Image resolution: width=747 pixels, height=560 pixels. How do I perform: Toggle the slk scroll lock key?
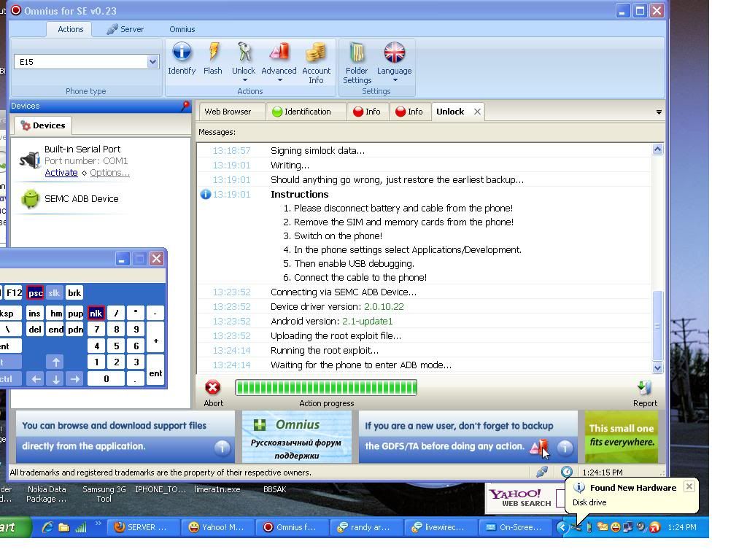tap(54, 292)
